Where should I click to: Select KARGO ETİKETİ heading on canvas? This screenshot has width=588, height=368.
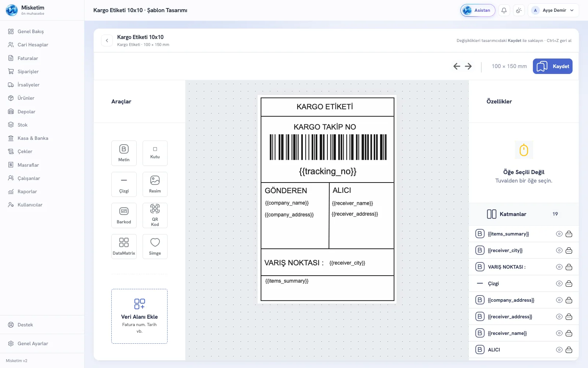click(325, 107)
